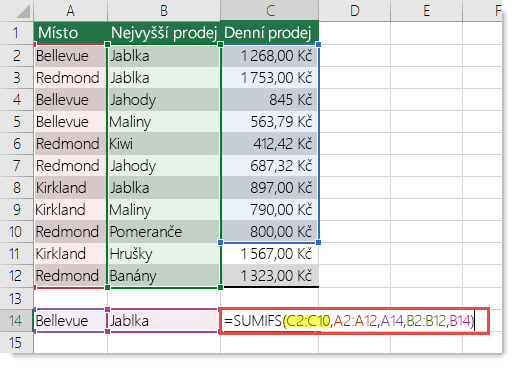
Task: Click the select-all corner triangle
Action: tap(23, 12)
